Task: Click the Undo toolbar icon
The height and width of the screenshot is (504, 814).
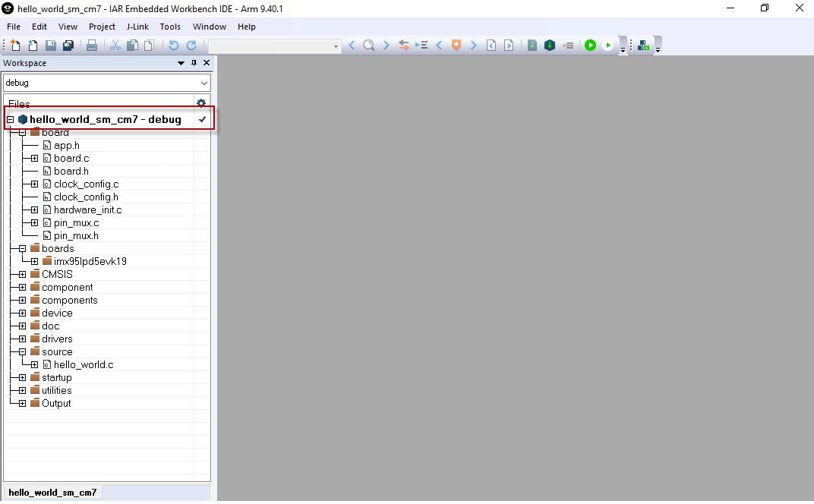Action: click(174, 46)
